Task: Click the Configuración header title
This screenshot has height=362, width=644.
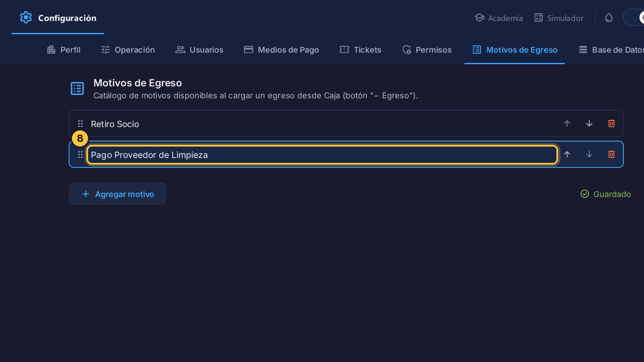Action: tap(67, 18)
